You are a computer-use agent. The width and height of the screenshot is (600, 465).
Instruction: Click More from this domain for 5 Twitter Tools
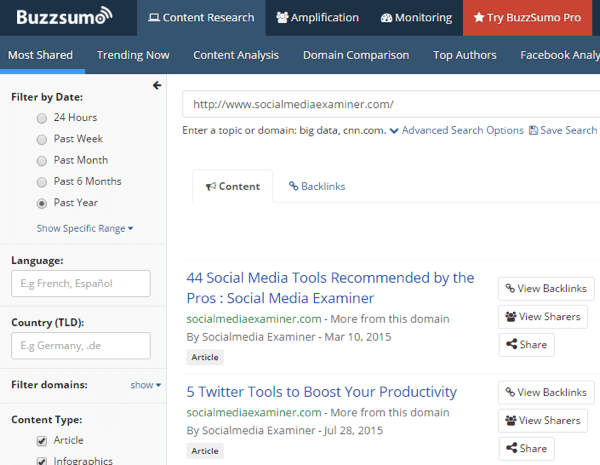[390, 413]
